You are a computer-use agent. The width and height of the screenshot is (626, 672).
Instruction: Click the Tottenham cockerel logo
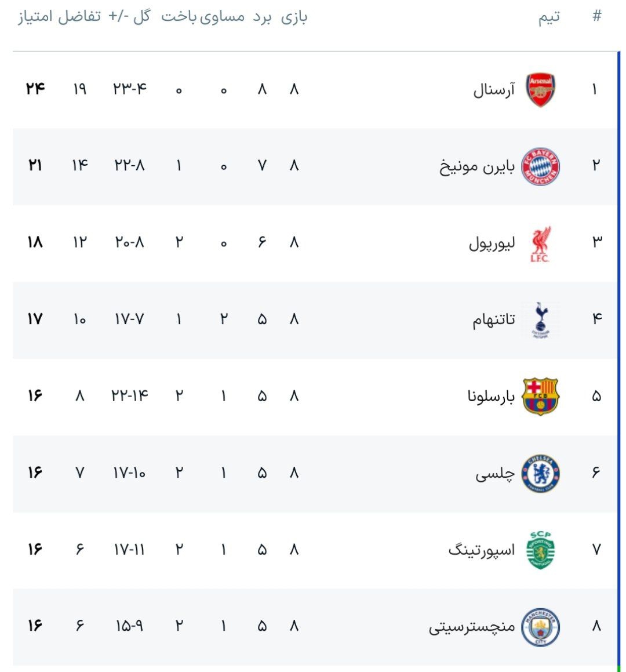click(x=540, y=319)
